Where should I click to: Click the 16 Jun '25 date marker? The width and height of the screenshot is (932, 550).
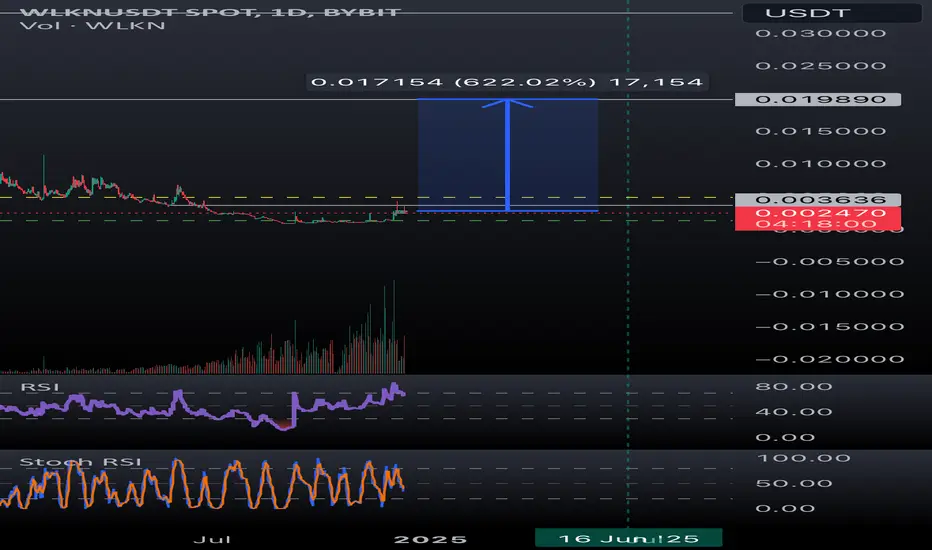point(628,538)
